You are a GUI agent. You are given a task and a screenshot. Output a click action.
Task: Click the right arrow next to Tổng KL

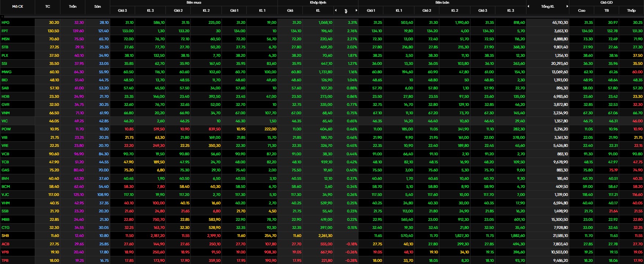(x=567, y=6)
